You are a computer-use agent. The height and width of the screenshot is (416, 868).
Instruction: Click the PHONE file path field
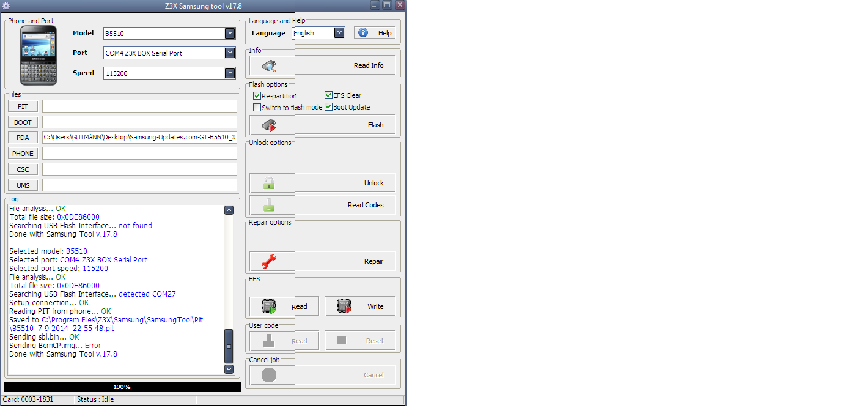139,154
